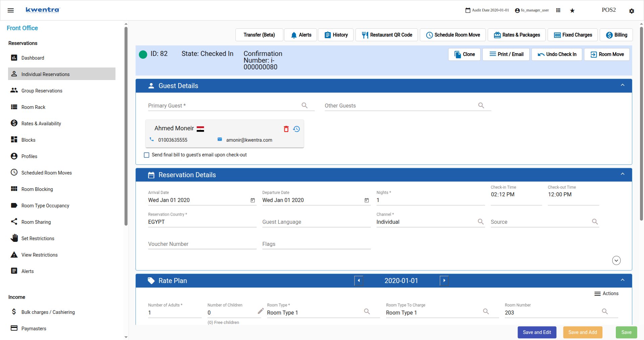View reservation History
Viewport: 644px width, 340px height.
336,35
